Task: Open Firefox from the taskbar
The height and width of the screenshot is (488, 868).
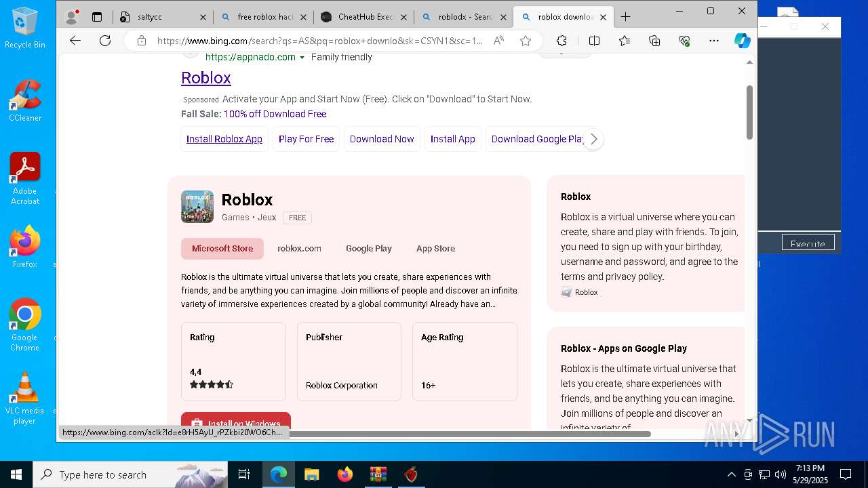Action: (344, 474)
